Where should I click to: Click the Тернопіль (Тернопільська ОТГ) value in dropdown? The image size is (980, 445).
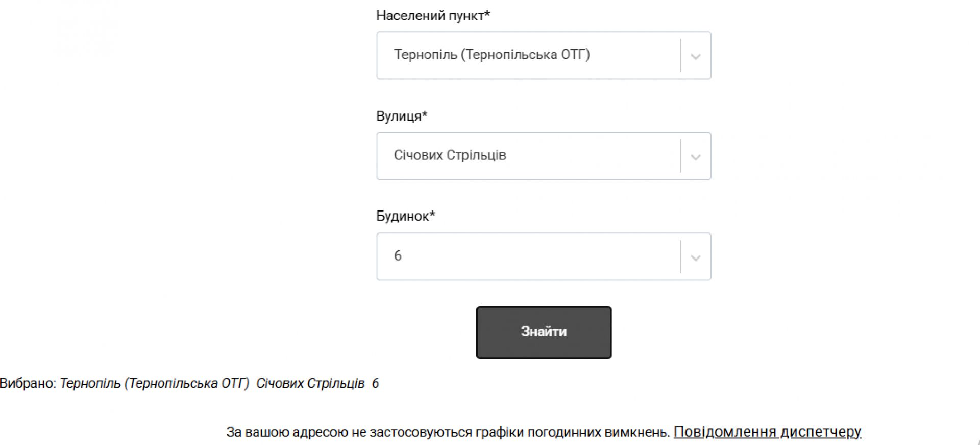point(492,54)
